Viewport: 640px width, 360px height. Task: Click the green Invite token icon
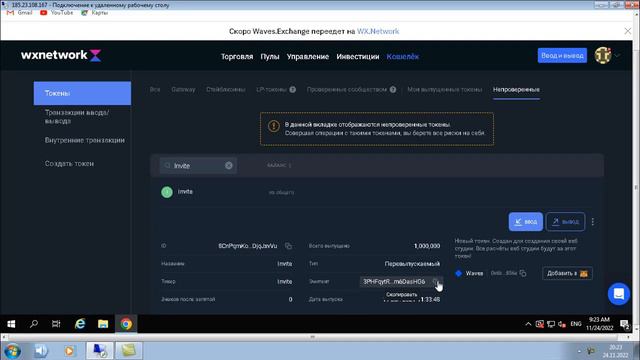pyautogui.click(x=167, y=192)
